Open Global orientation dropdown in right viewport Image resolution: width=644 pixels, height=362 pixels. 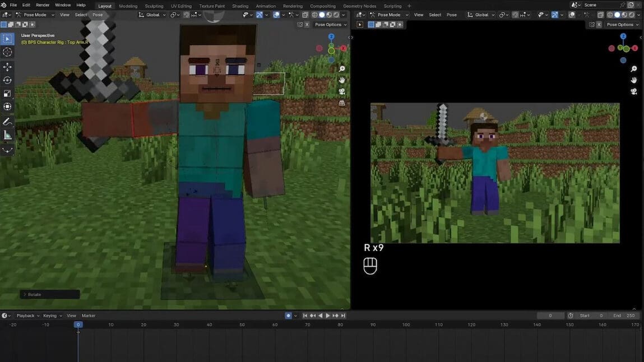tap(481, 15)
